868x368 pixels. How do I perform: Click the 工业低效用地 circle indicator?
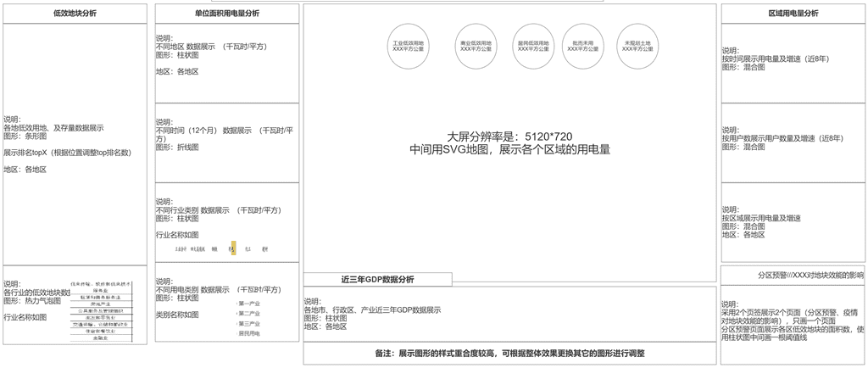point(408,47)
